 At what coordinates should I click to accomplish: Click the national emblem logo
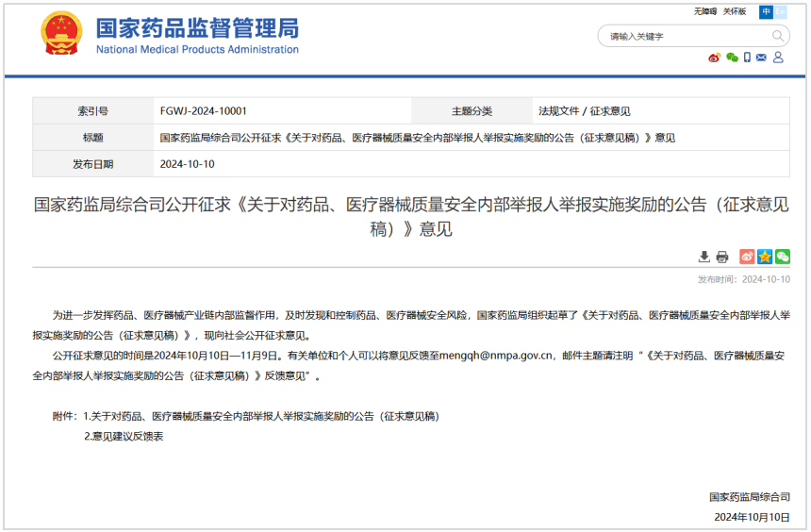[61, 34]
